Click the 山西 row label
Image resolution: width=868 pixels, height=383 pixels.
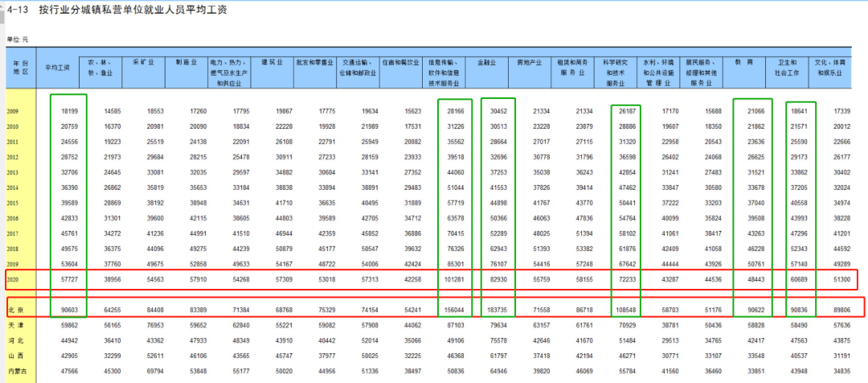[x=15, y=356]
